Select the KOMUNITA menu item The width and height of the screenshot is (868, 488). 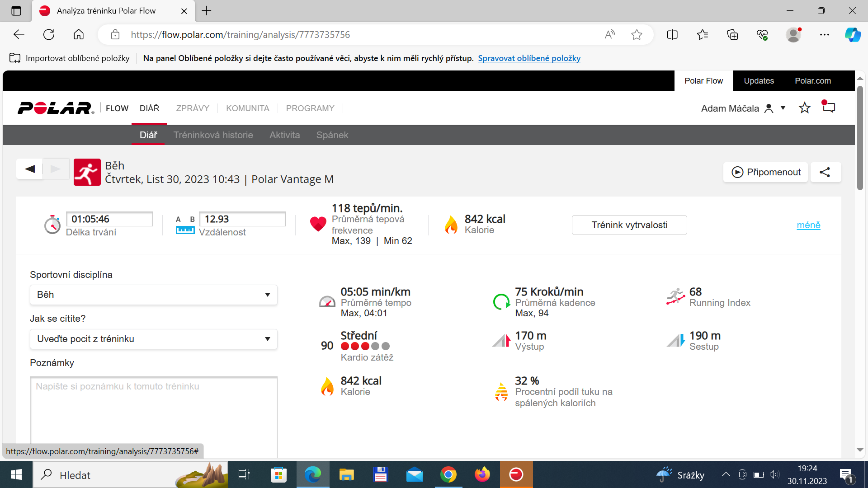pos(248,108)
